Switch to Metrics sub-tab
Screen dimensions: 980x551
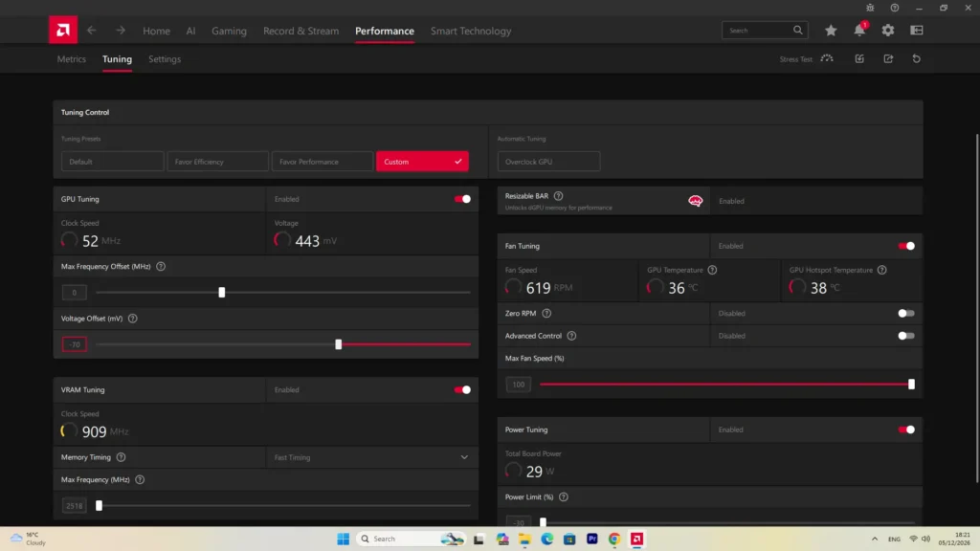[x=71, y=58]
